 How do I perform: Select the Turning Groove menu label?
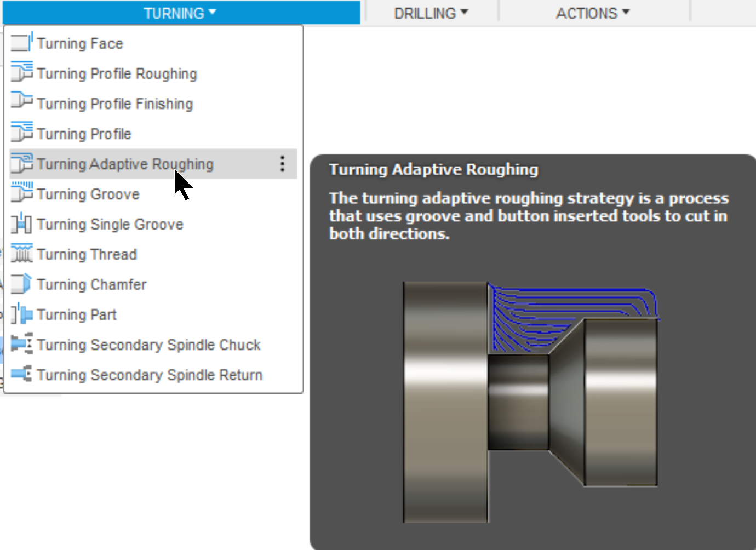[88, 194]
